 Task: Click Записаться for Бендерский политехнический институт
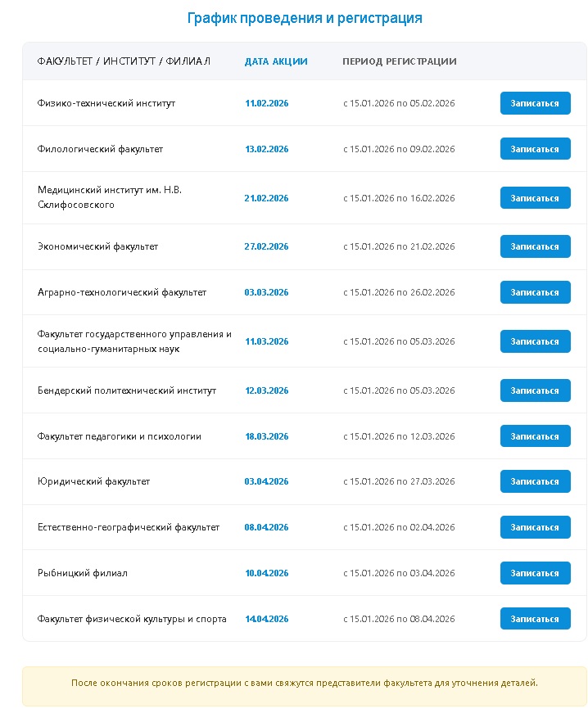pos(536,390)
